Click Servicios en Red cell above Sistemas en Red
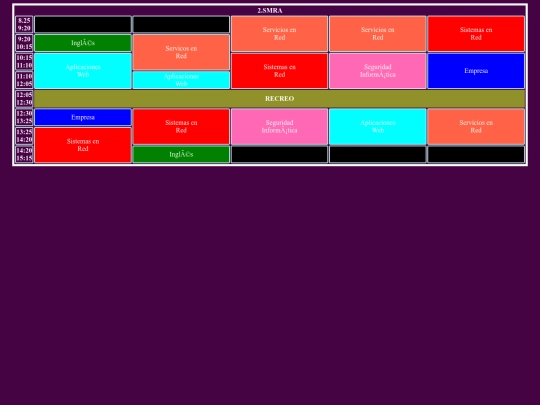The width and height of the screenshot is (540, 405). pyautogui.click(x=279, y=34)
